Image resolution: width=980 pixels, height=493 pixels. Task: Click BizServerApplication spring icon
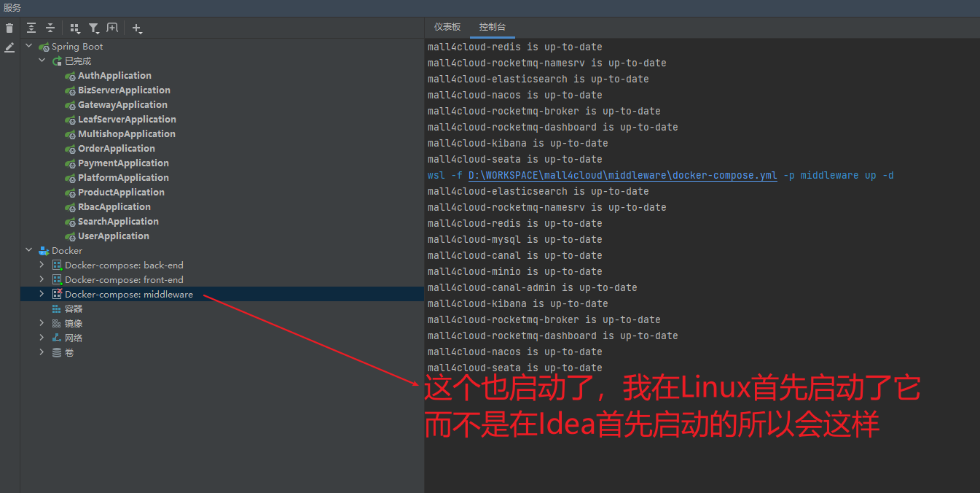pos(70,90)
